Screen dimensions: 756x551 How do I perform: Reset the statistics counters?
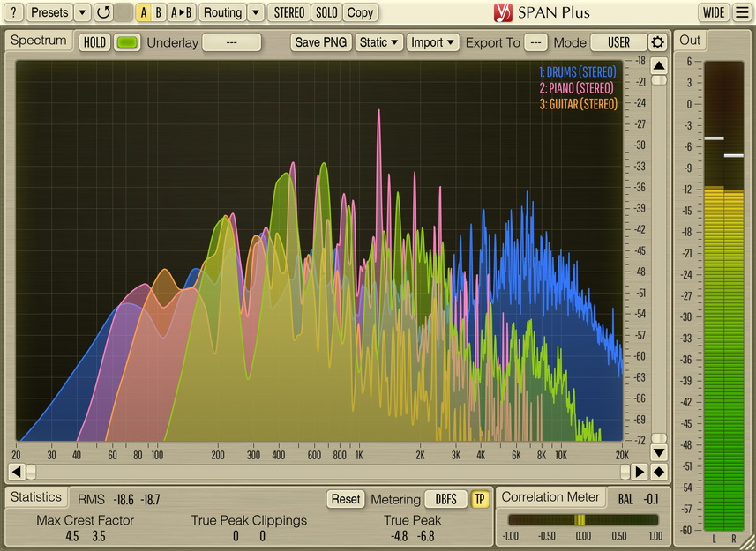pyautogui.click(x=346, y=499)
